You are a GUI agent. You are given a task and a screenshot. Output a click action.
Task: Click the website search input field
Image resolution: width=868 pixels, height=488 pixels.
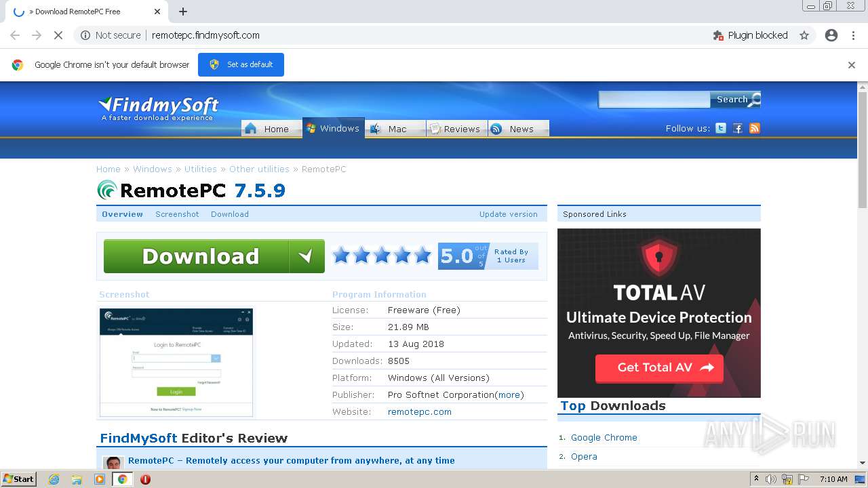click(654, 100)
